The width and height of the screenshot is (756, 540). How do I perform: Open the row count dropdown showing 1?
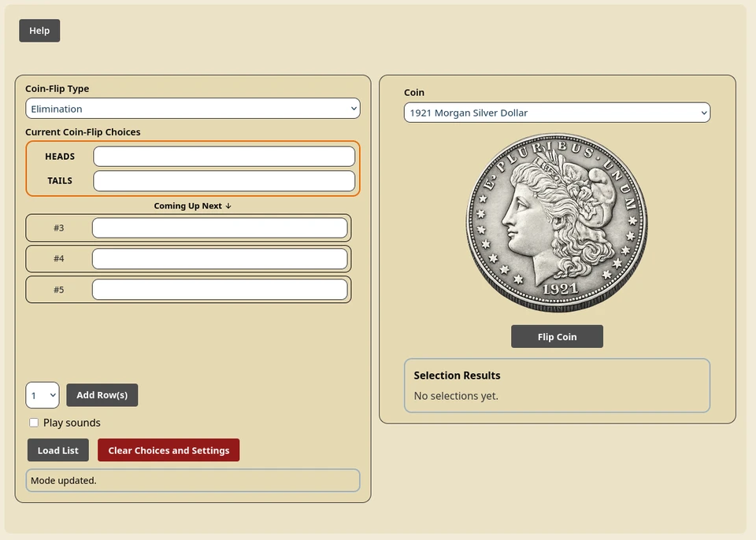(43, 395)
